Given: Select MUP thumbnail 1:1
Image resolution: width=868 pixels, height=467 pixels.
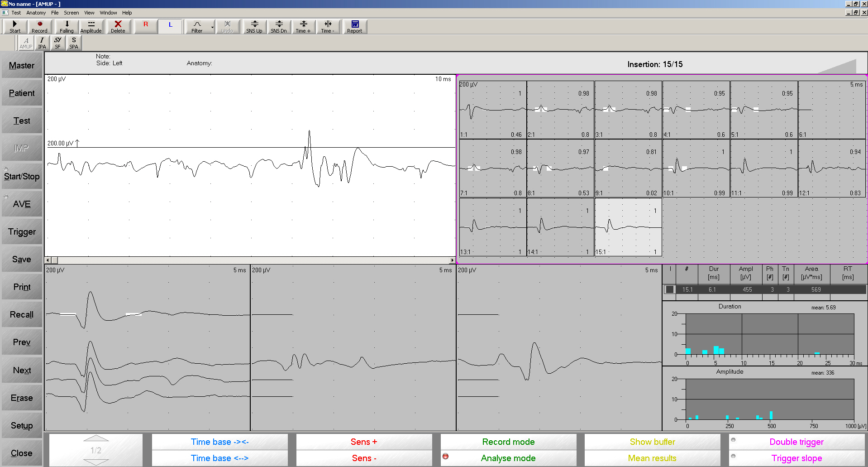Looking at the screenshot, I should [493, 110].
